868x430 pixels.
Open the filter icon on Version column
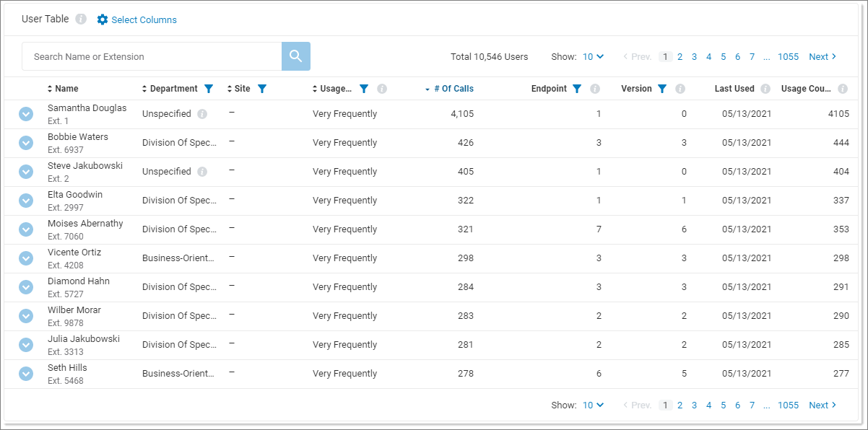[x=660, y=88]
